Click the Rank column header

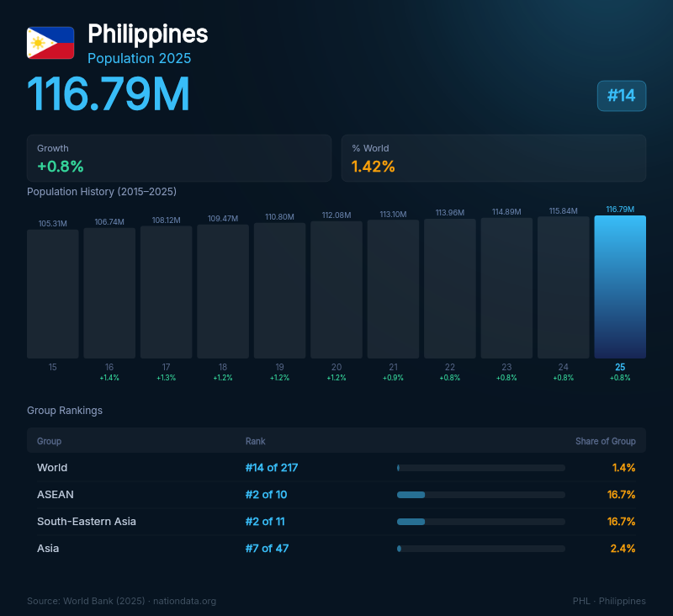[x=256, y=441]
